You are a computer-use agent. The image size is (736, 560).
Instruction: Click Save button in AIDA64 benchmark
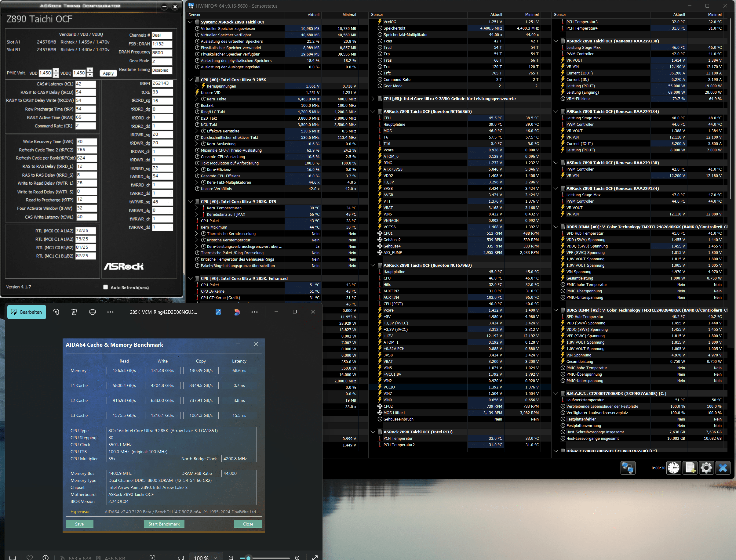click(79, 524)
